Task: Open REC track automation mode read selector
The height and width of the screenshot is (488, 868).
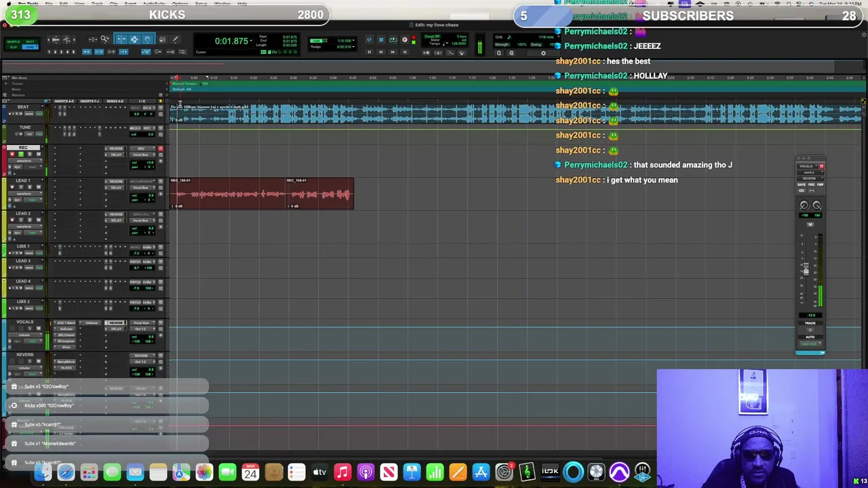Action: click(x=33, y=167)
